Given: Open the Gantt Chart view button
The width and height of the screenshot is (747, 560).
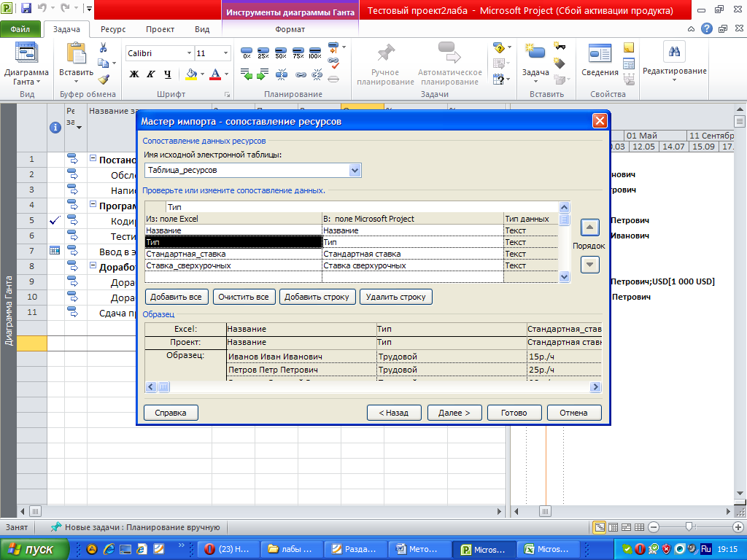Looking at the screenshot, I should [x=26, y=63].
